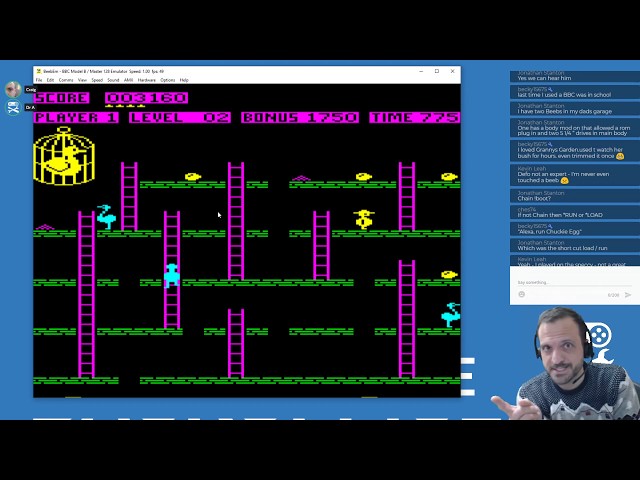Click message 'Which was the short cut load / run'

click(575, 245)
